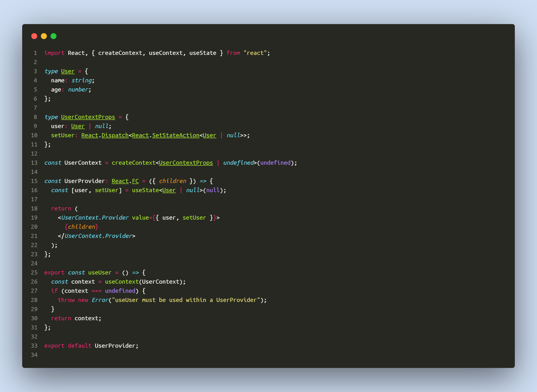Click "UserContext" constant name on line 13
The width and height of the screenshot is (537, 392).
tap(83, 163)
